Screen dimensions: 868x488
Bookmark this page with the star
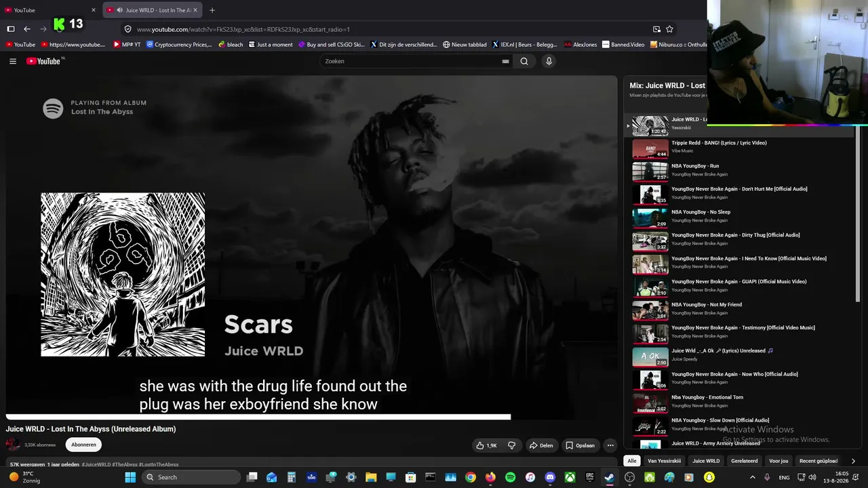coord(669,29)
